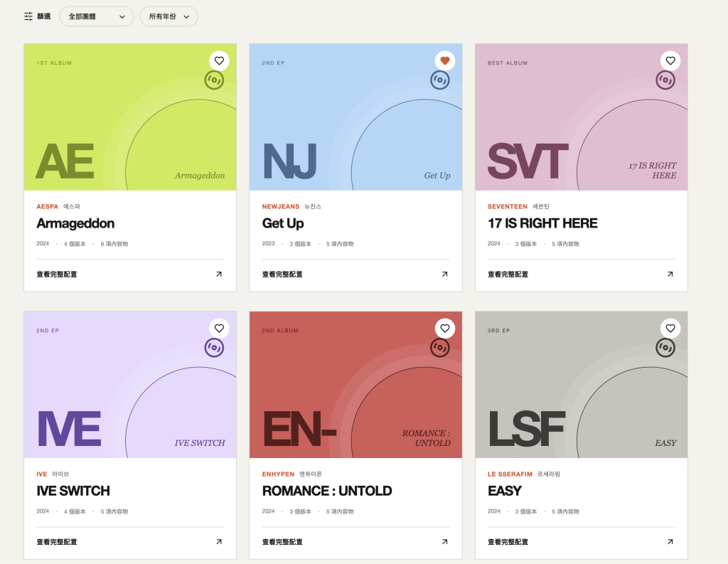This screenshot has height=564, width=728.
Task: Click the IVE artist label
Action: (x=42, y=474)
